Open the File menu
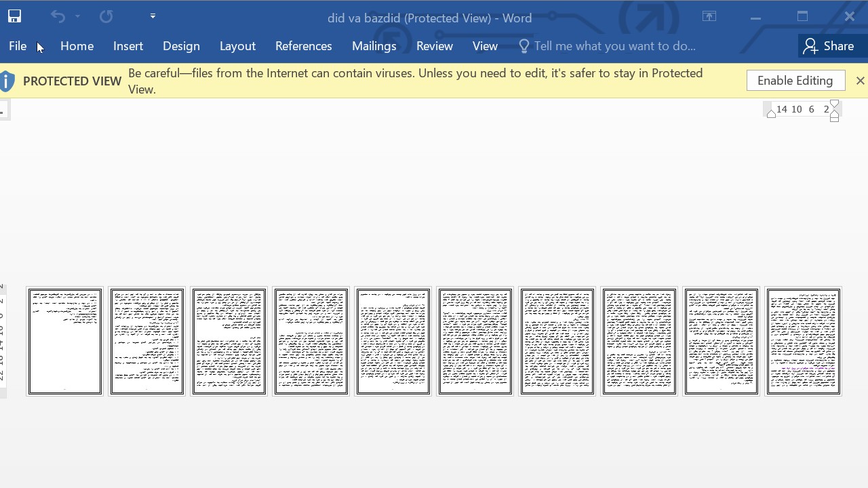 click(18, 46)
